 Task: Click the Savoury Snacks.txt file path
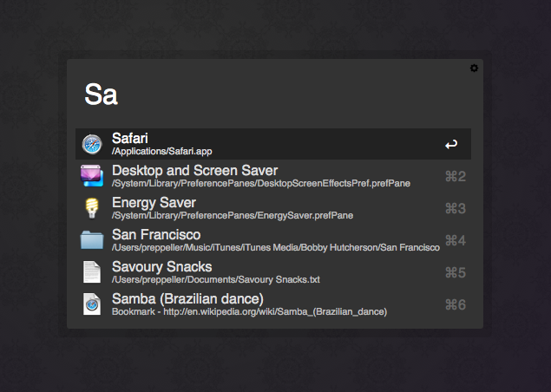[216, 279]
